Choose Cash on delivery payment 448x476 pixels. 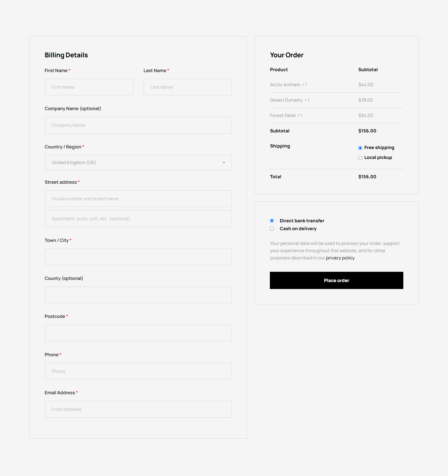point(272,229)
